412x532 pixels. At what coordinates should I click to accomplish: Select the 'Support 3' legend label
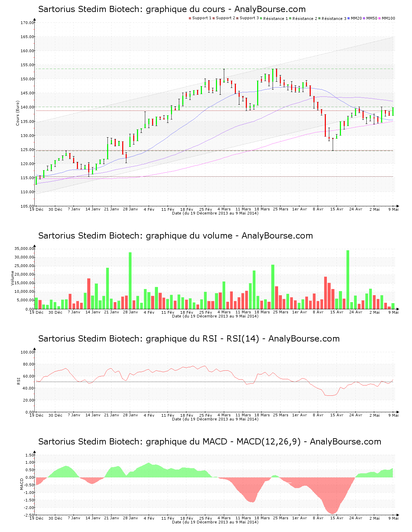click(x=249, y=18)
